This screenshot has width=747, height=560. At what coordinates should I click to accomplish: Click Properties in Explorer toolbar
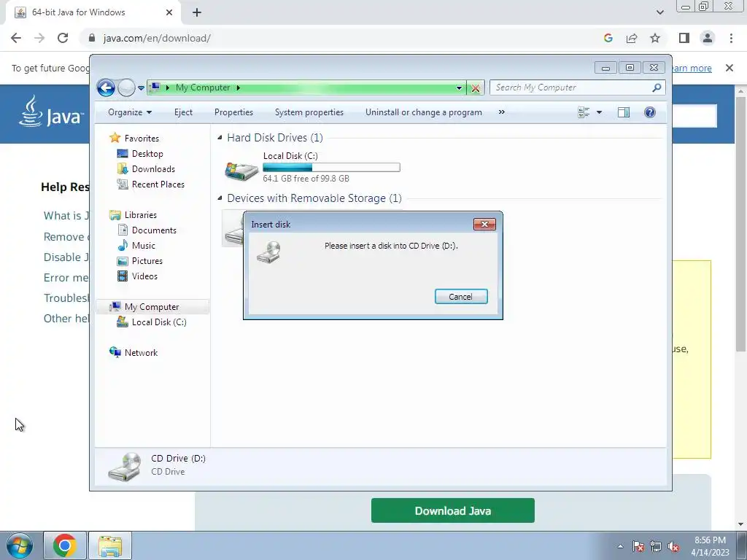pos(233,112)
